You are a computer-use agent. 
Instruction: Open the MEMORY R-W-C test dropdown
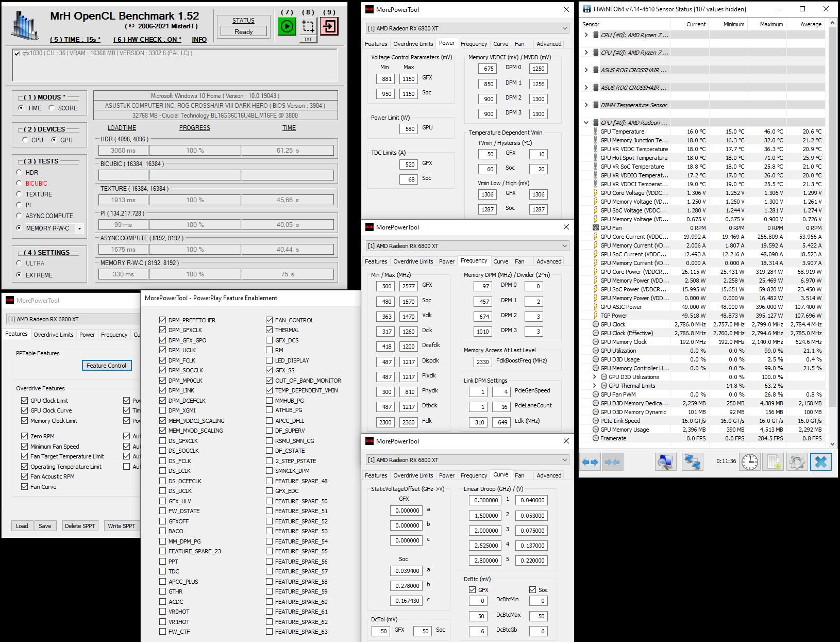point(79,228)
